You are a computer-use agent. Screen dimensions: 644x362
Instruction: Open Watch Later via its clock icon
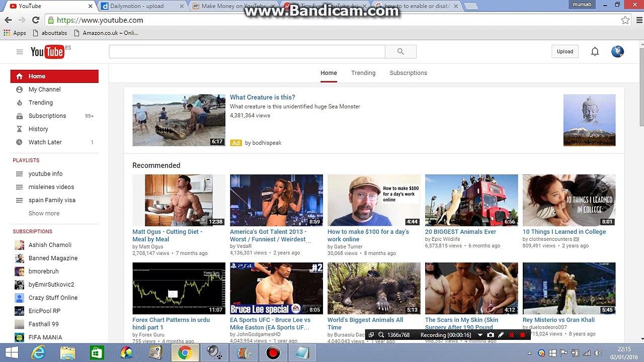click(19, 142)
